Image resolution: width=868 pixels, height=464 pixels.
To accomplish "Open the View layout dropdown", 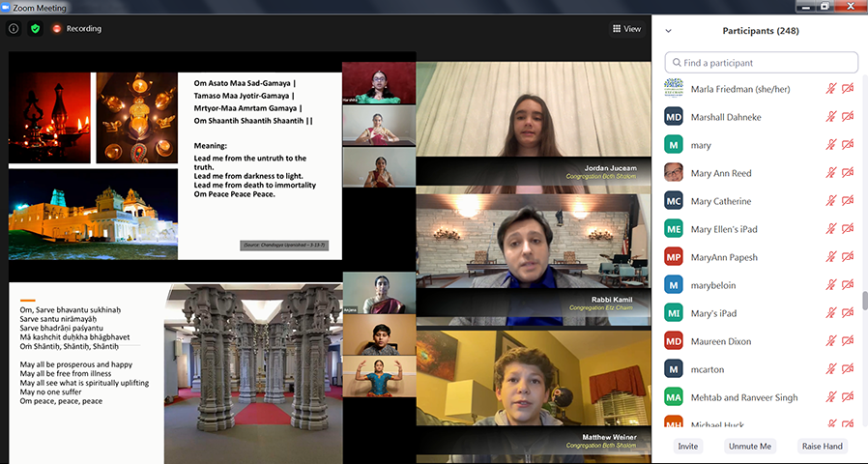I will click(626, 29).
